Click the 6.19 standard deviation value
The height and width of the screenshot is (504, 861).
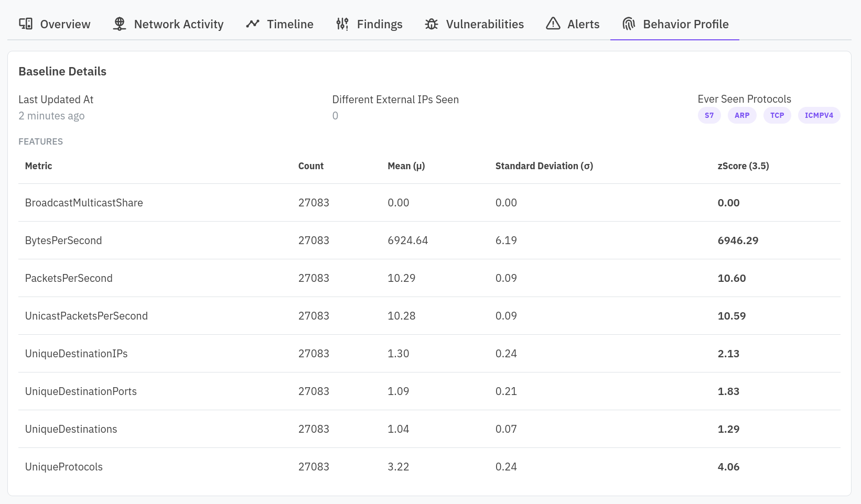pyautogui.click(x=507, y=240)
